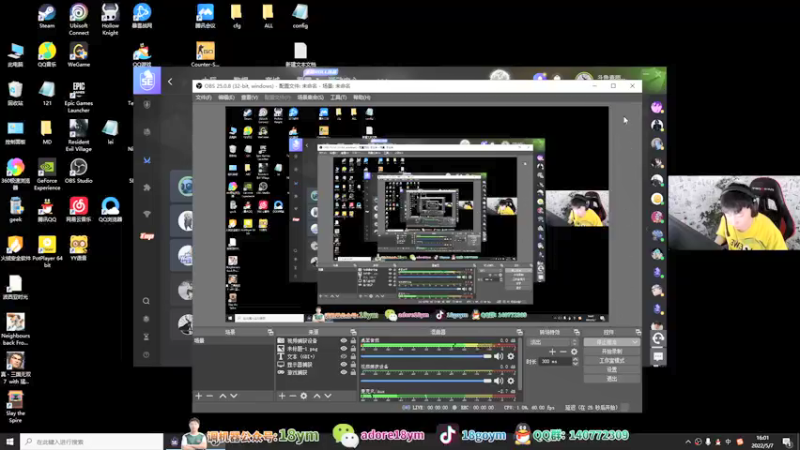Open Slay the Spire desktop shortcut
Viewport: 800px width, 450px height.
click(x=15, y=407)
